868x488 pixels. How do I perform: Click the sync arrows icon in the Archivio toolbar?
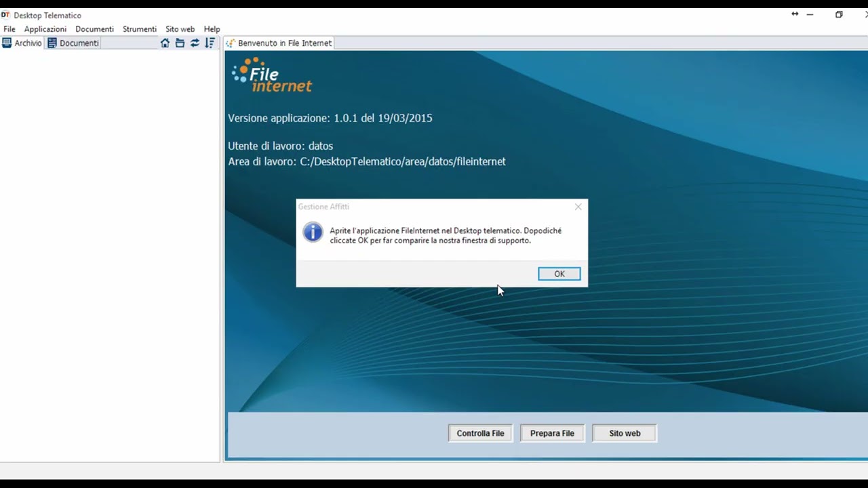(x=195, y=43)
